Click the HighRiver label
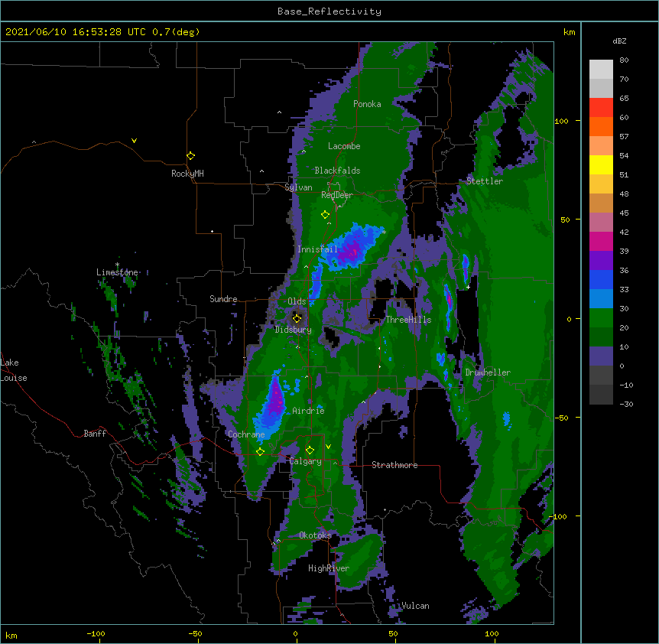The width and height of the screenshot is (659, 644). coord(329,568)
